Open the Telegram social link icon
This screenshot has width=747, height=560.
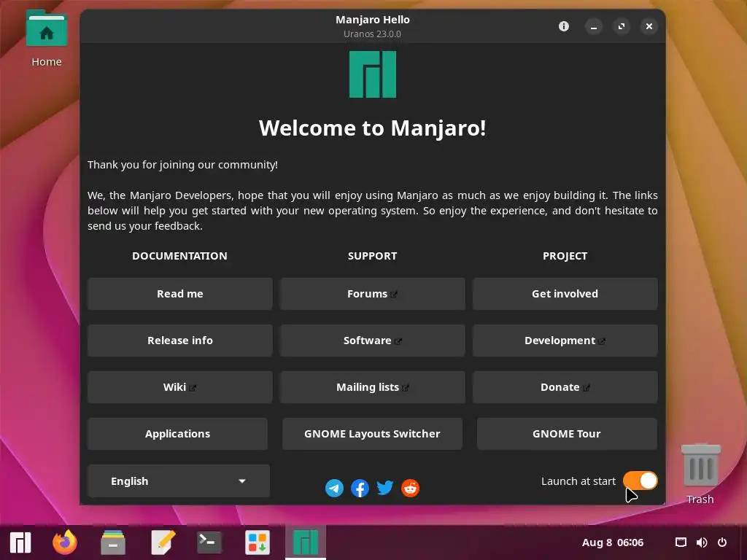(334, 488)
